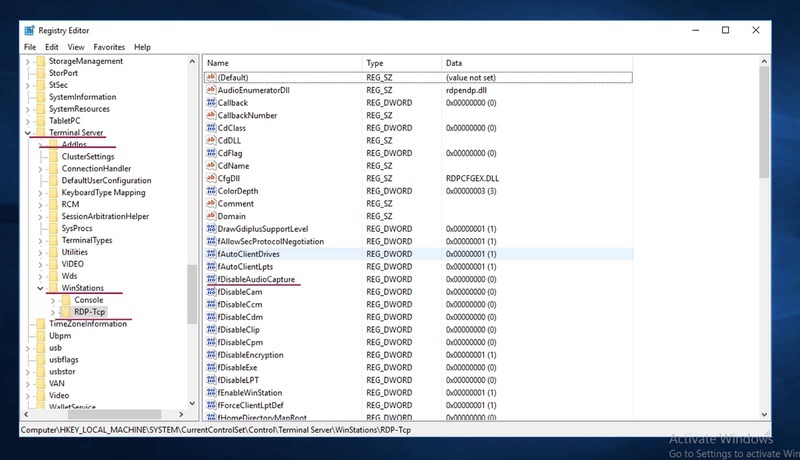Viewport: 800px width, 460px height.
Task: Open the Help menu
Action: [142, 47]
